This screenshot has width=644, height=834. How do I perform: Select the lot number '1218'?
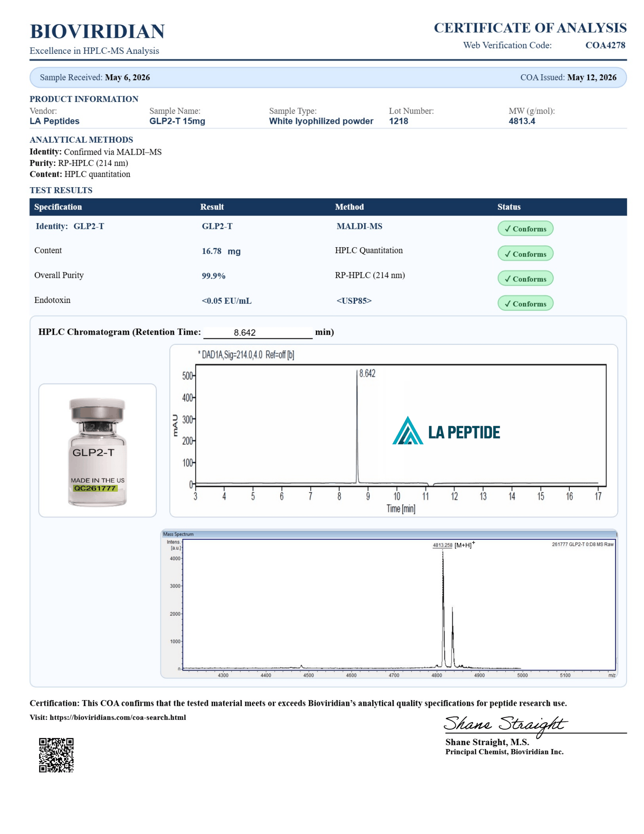point(399,121)
